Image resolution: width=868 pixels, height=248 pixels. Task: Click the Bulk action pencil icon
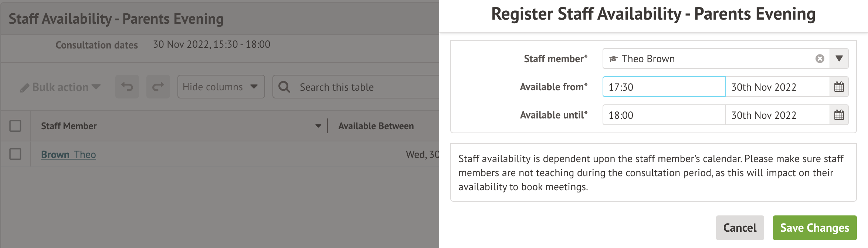click(x=25, y=88)
